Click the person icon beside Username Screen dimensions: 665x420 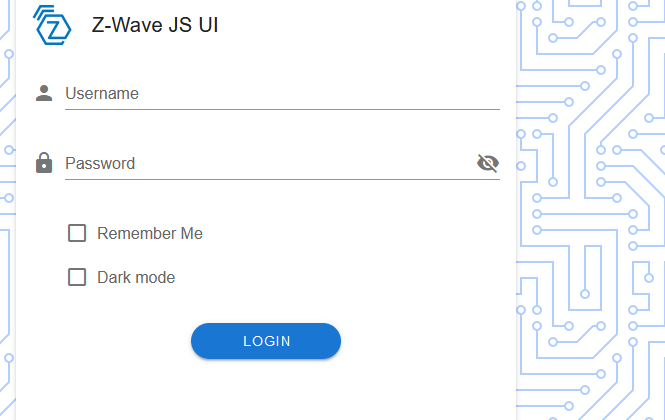pos(44,93)
